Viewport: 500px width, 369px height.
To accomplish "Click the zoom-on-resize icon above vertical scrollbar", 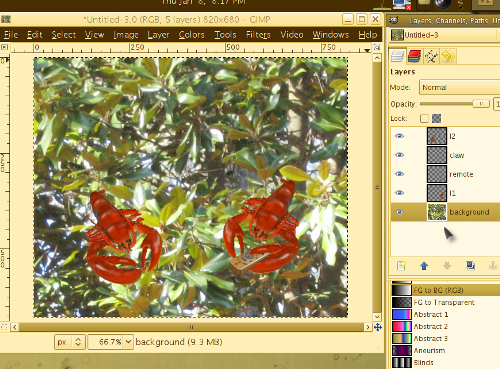I will (377, 47).
